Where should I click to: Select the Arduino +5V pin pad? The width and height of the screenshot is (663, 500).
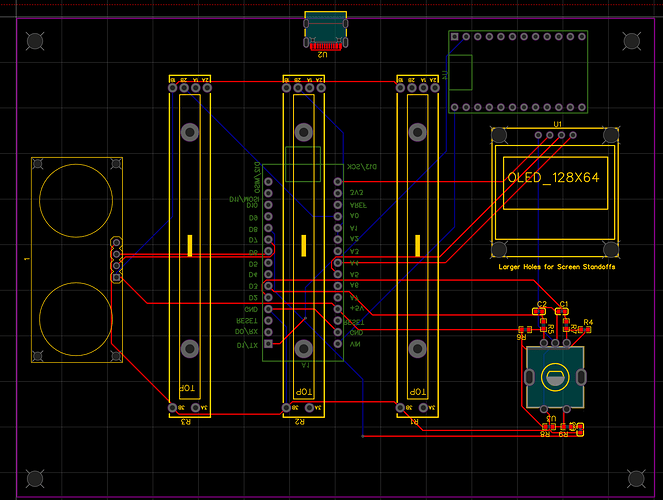tap(337, 309)
